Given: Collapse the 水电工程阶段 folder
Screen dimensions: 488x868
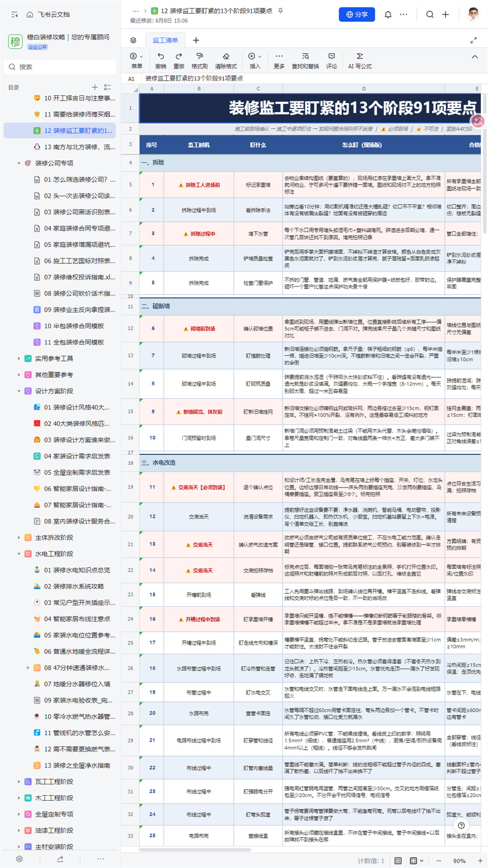Looking at the screenshot, I should pyautogui.click(x=19, y=554).
